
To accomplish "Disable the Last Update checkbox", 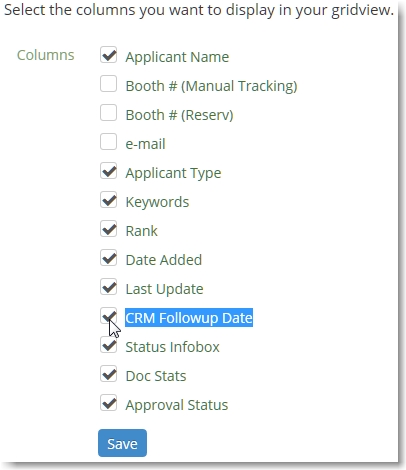I will click(x=108, y=287).
